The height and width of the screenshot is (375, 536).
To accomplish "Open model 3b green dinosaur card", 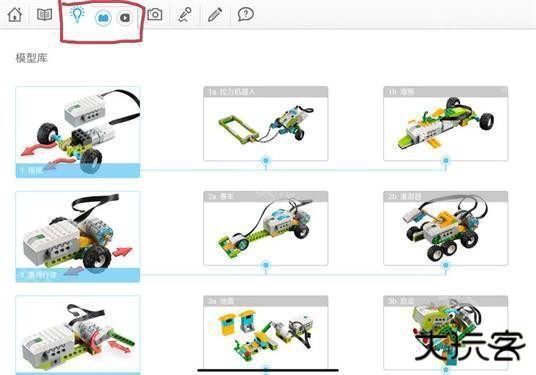I will tap(445, 333).
